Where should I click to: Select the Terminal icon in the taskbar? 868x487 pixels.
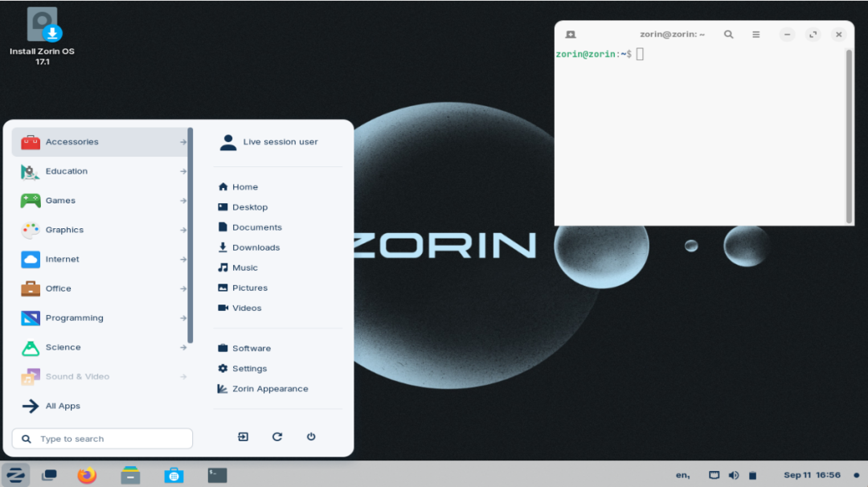point(217,475)
